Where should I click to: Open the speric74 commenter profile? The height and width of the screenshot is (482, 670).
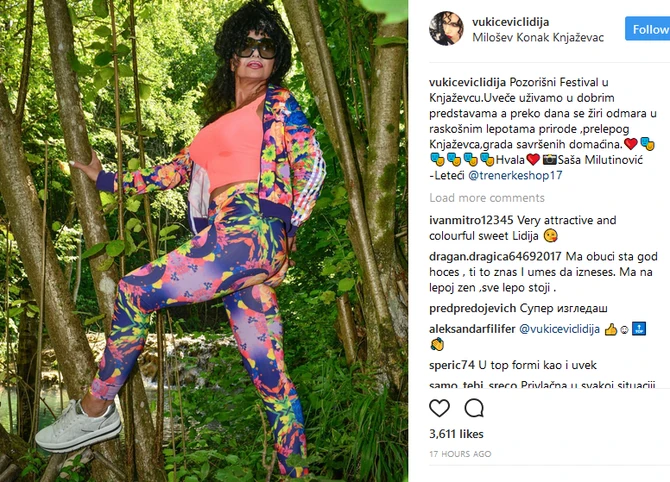(x=452, y=365)
